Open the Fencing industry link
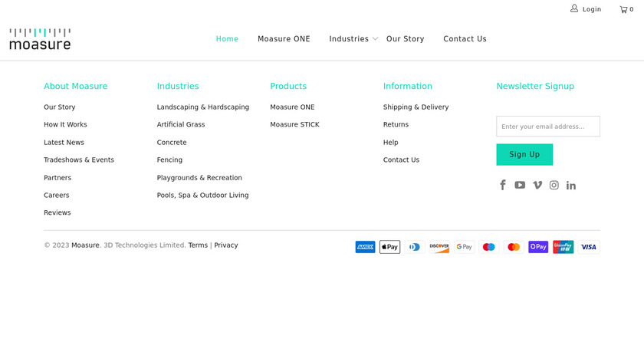Viewport: 644px width, 362px height. (169, 160)
